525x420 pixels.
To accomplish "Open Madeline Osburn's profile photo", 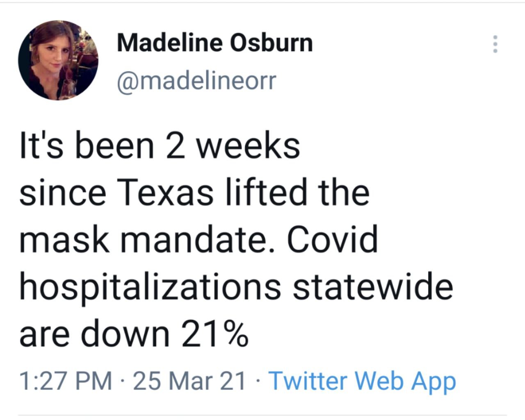I will [x=58, y=60].
